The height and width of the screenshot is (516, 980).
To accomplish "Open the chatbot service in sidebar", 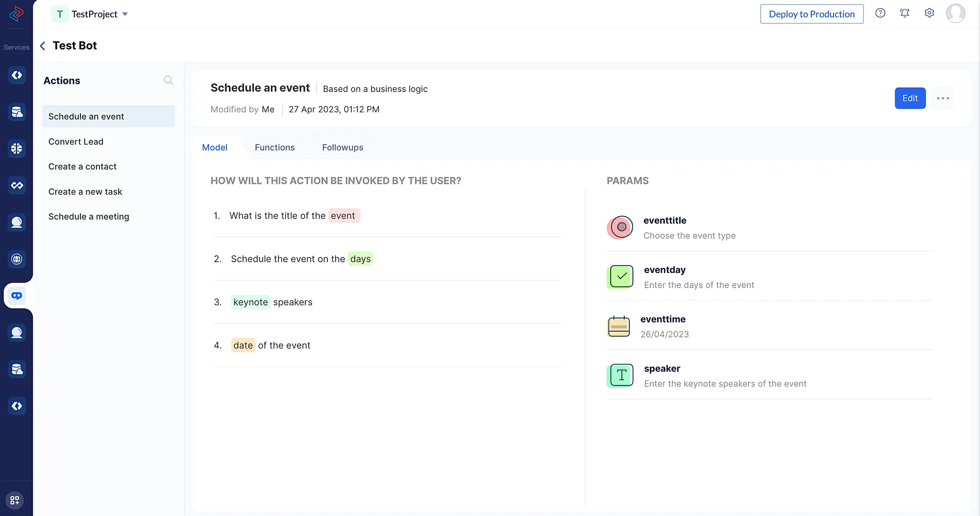I will [17, 295].
